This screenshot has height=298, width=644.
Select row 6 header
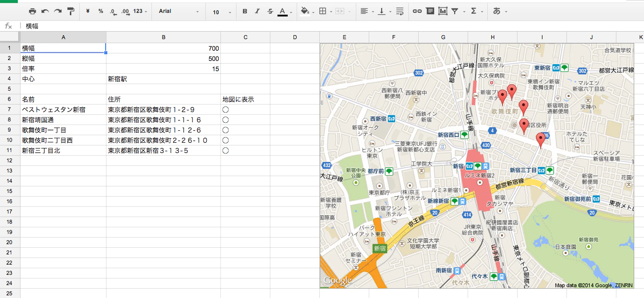point(10,99)
